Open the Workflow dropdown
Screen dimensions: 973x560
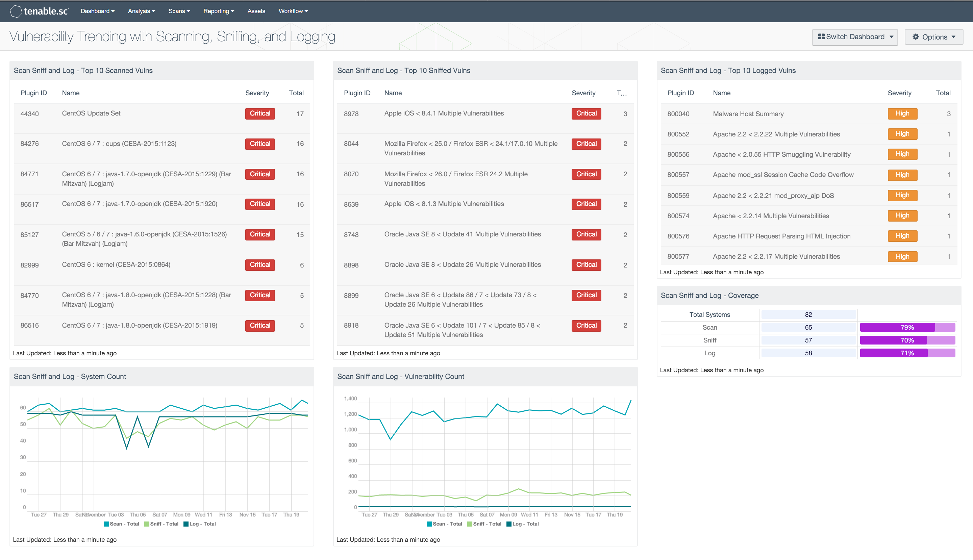(x=293, y=11)
